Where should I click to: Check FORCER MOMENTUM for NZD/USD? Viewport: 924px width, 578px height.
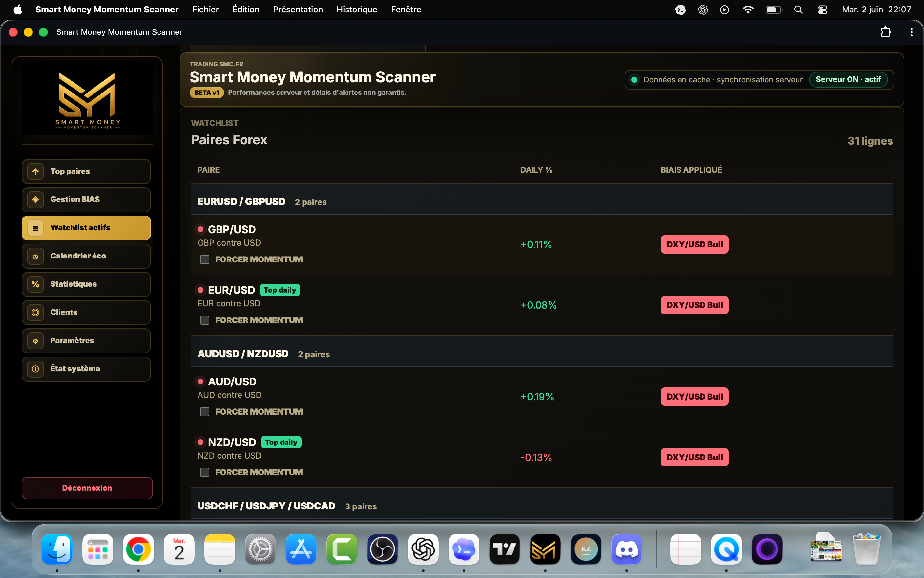pos(204,472)
